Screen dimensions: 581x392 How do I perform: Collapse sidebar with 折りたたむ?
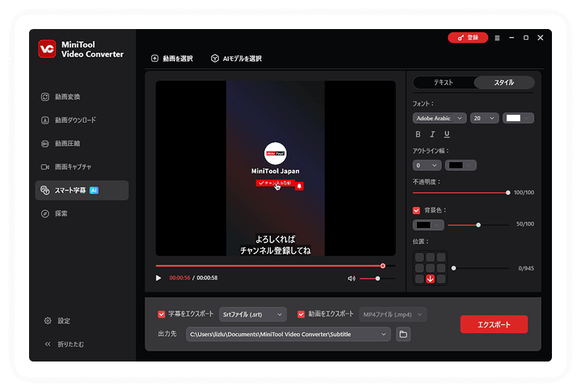click(x=64, y=344)
